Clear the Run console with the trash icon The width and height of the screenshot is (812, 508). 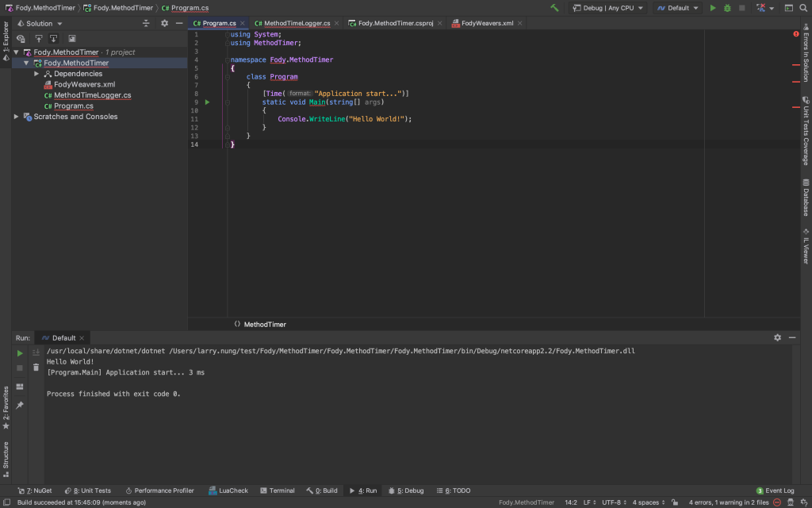36,368
